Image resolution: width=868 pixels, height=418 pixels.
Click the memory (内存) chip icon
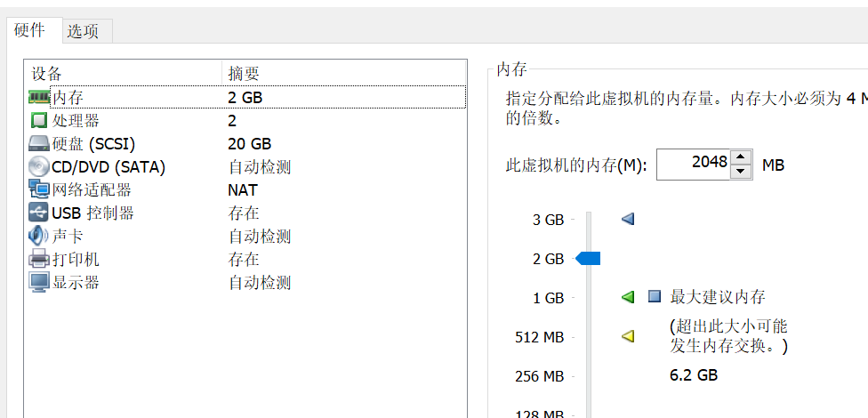coord(39,97)
